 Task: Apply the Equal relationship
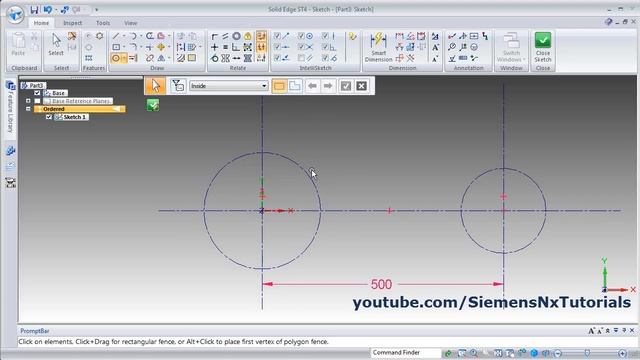tap(225, 47)
